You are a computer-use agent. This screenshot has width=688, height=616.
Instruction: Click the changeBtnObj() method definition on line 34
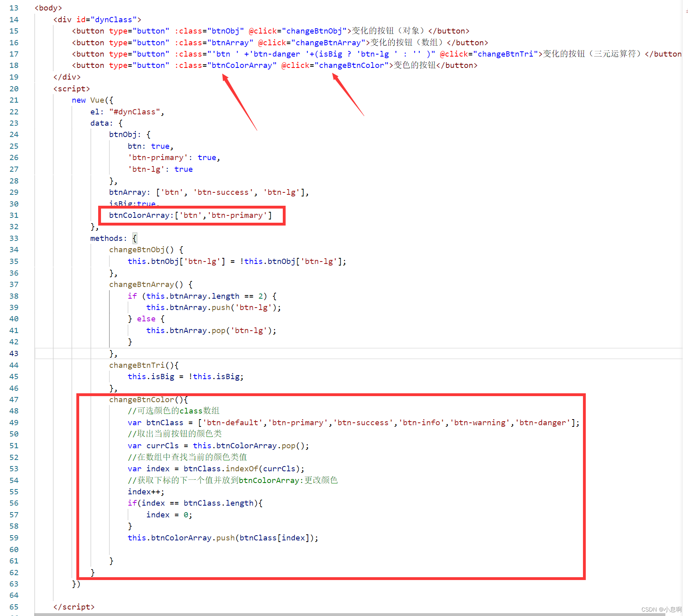click(x=146, y=249)
